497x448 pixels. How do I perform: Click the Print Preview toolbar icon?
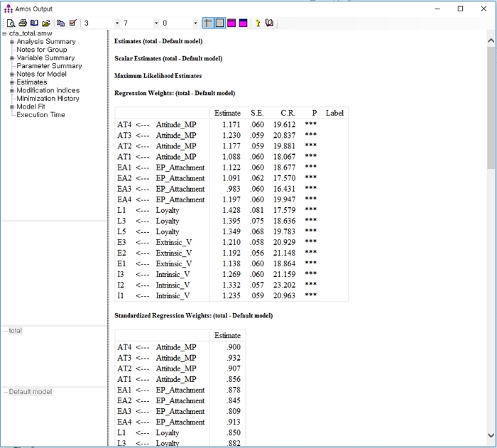coord(11,23)
